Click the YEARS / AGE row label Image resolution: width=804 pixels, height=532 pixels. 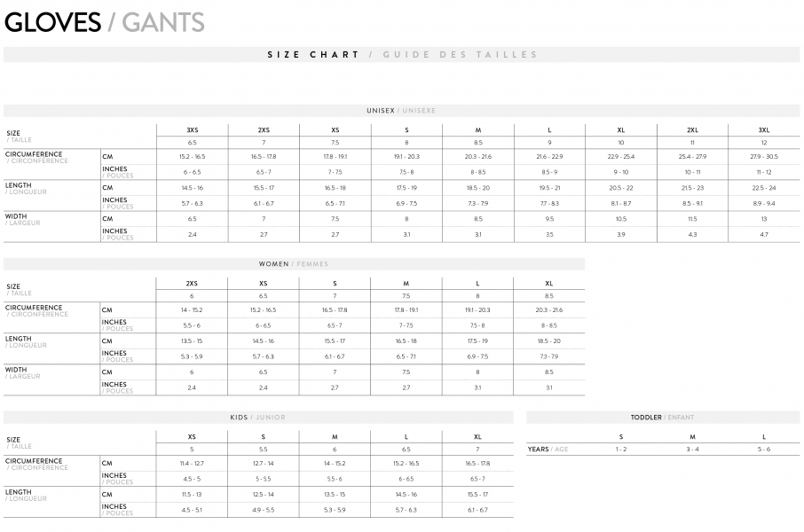point(548,450)
